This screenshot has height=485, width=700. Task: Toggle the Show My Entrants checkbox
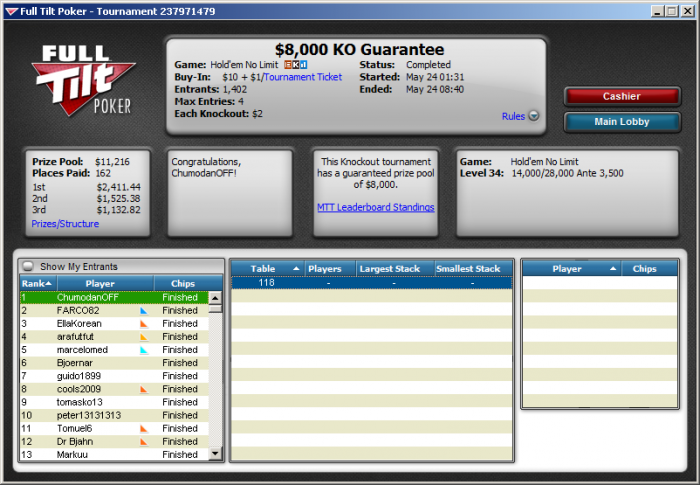28,266
